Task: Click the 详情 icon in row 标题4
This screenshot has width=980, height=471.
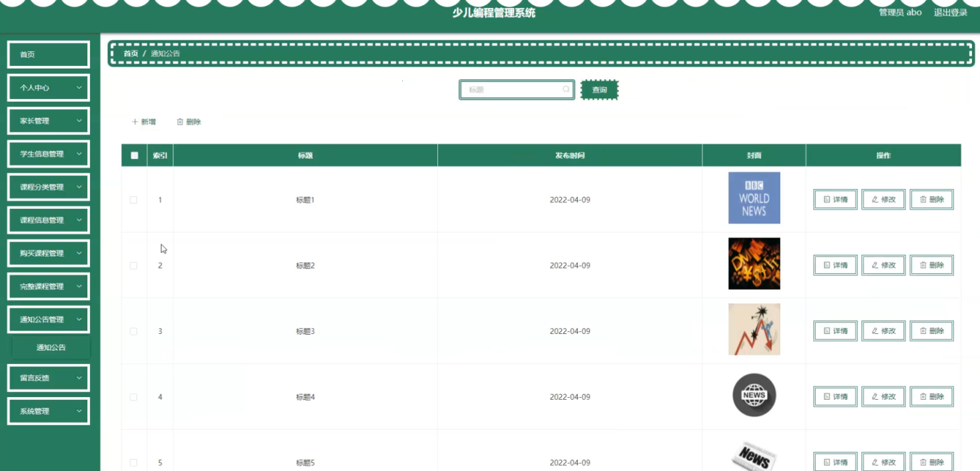Action: coord(827,396)
